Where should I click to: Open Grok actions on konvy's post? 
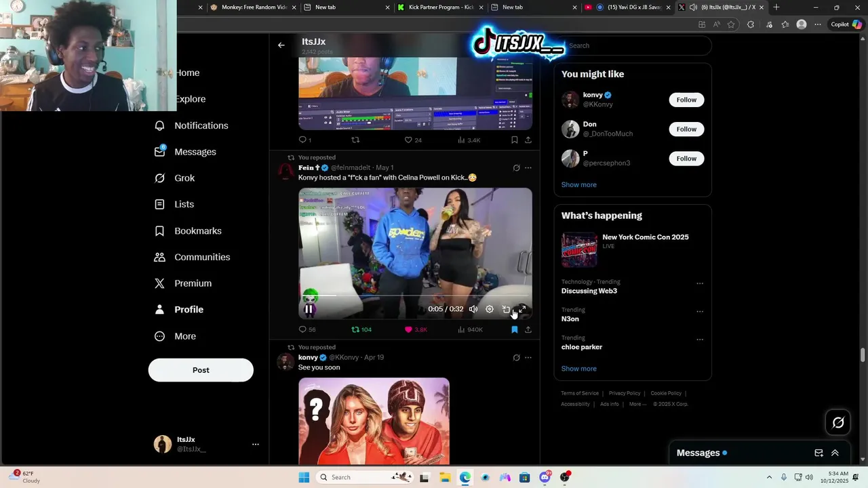point(516,357)
